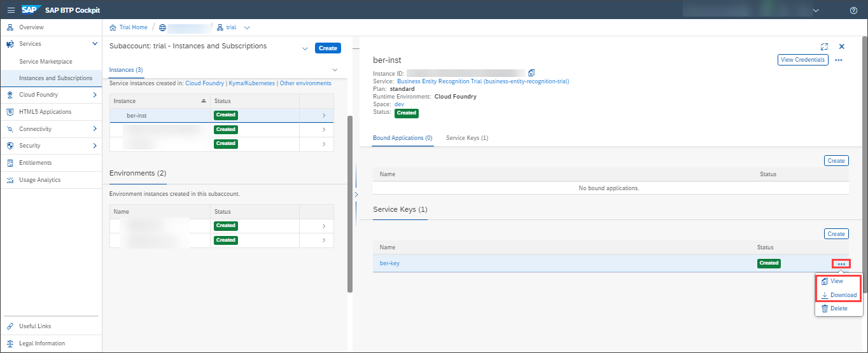868x353 pixels.
Task: Collapse the Instances section chevron
Action: (x=335, y=69)
